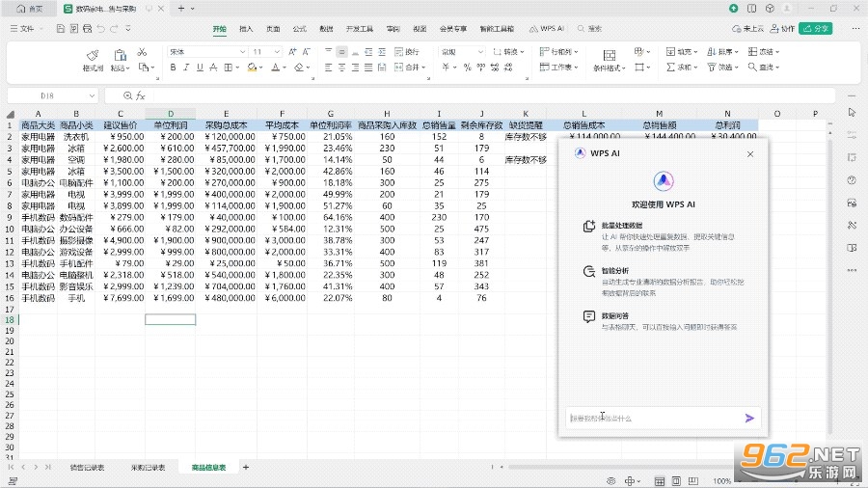Click the formula bar input area
This screenshot has width=868, height=488.
(x=493, y=95)
